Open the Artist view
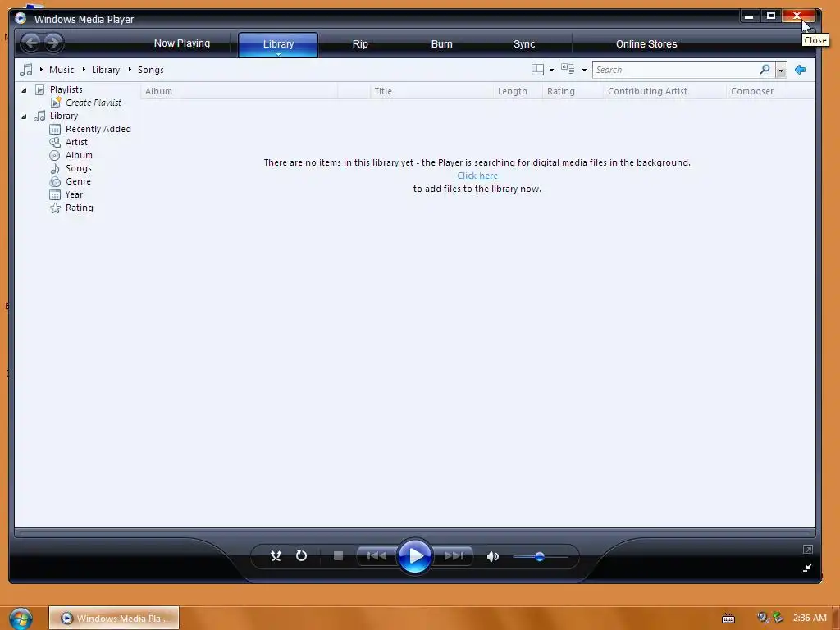The height and width of the screenshot is (630, 840). click(x=76, y=142)
